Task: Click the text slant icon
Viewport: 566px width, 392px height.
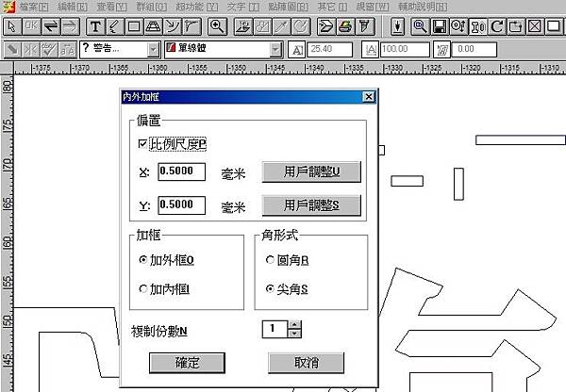Action: pyautogui.click(x=442, y=50)
